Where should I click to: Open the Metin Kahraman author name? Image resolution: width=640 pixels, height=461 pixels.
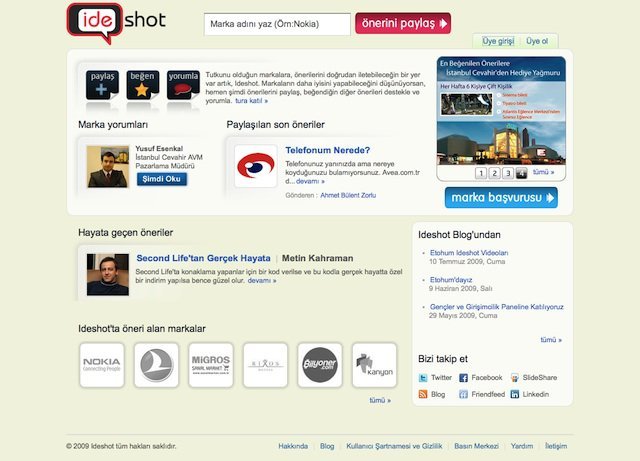pos(318,258)
